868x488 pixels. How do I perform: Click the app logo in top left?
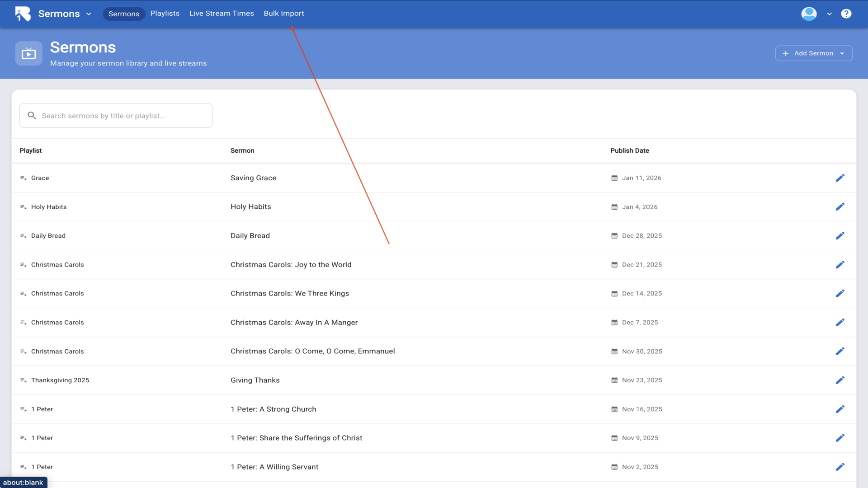point(23,14)
